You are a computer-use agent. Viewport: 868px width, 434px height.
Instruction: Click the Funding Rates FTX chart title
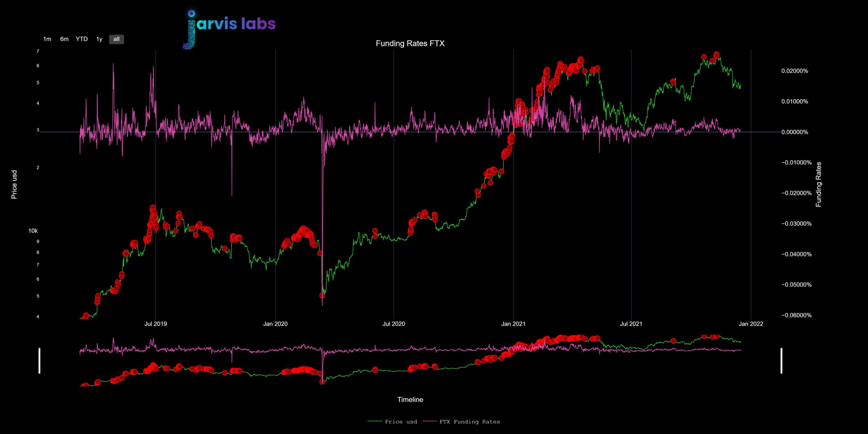pyautogui.click(x=410, y=43)
